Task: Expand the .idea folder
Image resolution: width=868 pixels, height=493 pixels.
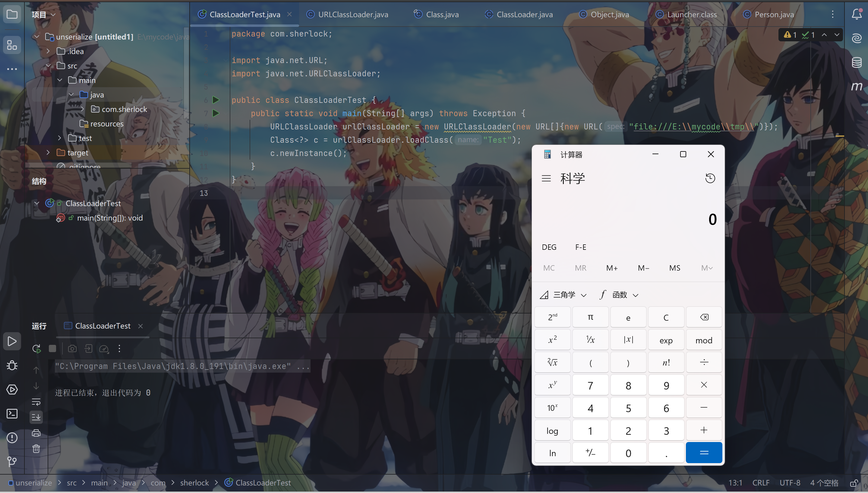Action: [x=48, y=51]
